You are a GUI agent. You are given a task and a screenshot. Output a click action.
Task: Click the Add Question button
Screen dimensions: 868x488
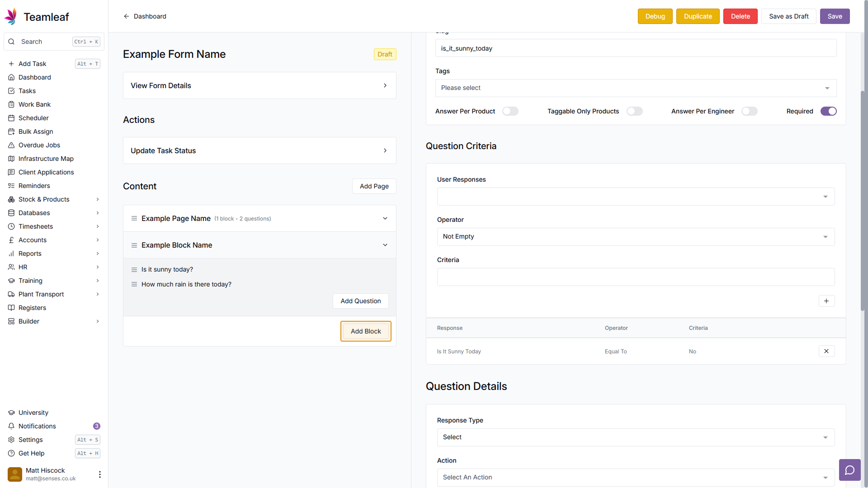point(360,301)
